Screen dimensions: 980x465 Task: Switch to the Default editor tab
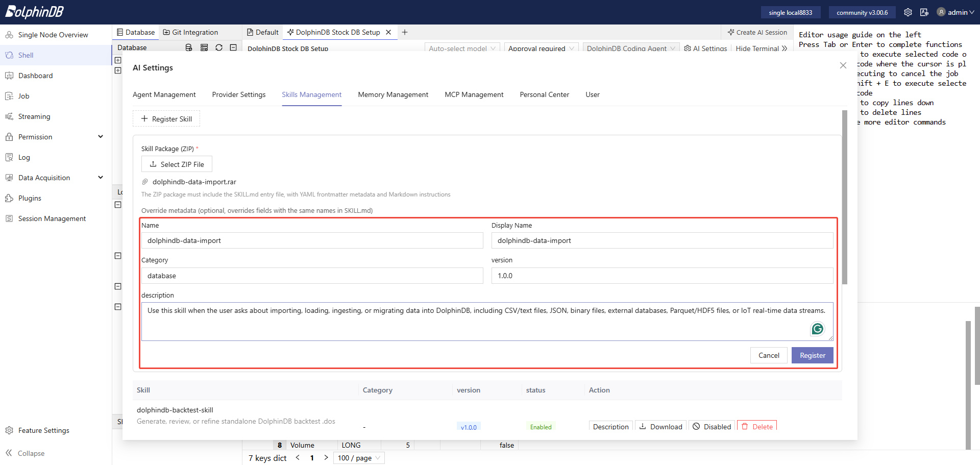[x=263, y=32]
